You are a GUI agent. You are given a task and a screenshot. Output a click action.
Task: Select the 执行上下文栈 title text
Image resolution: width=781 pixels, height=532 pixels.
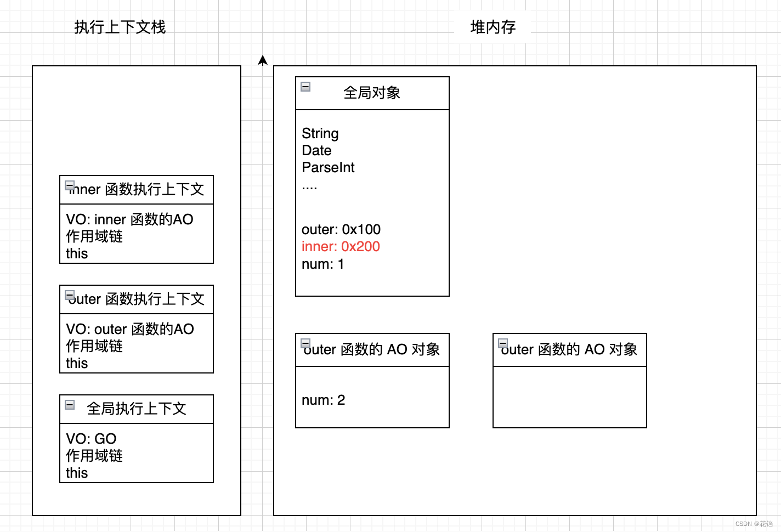[x=120, y=27]
